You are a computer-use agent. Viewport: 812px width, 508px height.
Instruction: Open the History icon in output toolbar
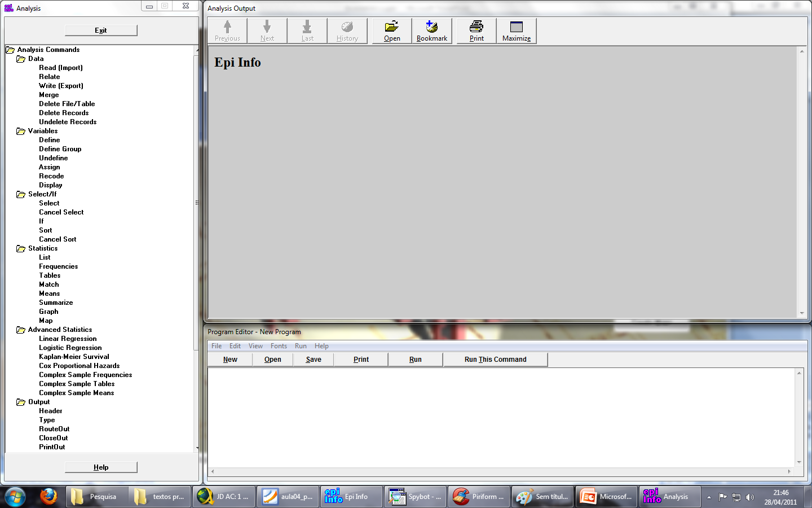[347, 31]
